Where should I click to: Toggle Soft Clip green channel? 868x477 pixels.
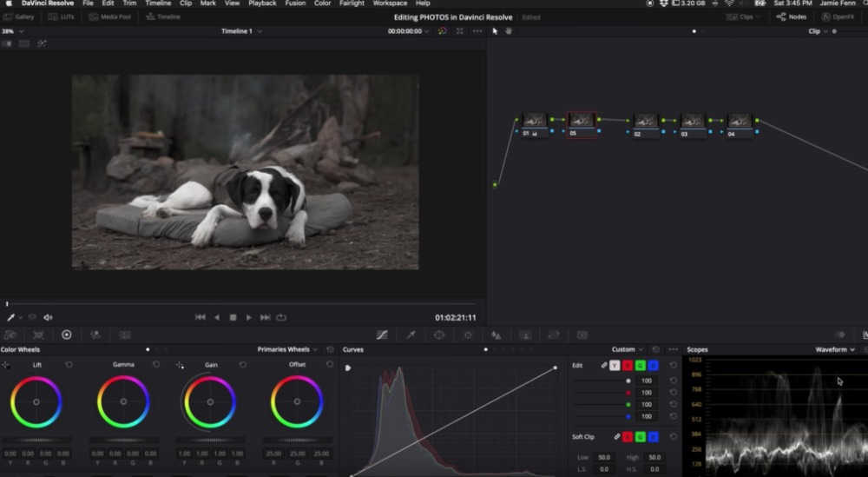(x=640, y=437)
